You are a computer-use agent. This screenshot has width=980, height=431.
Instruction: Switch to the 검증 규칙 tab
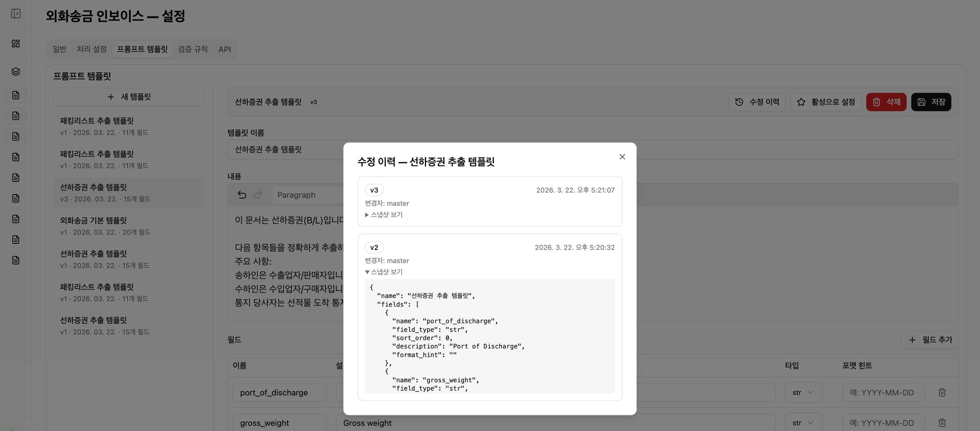pyautogui.click(x=193, y=49)
